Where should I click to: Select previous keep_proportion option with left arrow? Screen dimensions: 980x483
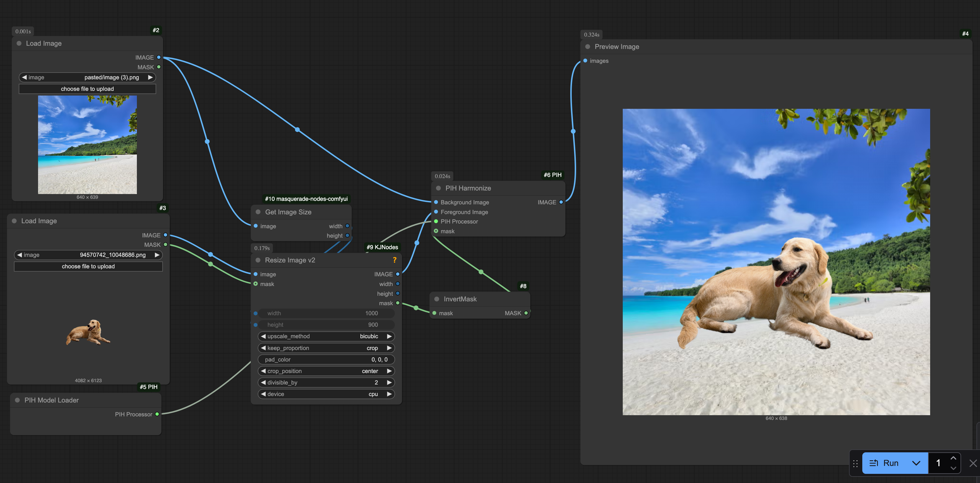[x=263, y=348]
